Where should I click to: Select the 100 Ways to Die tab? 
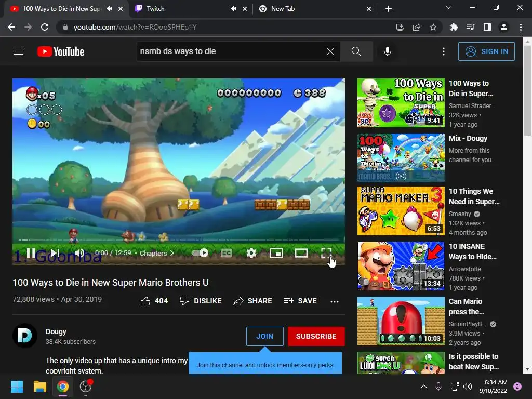pyautogui.click(x=61, y=9)
